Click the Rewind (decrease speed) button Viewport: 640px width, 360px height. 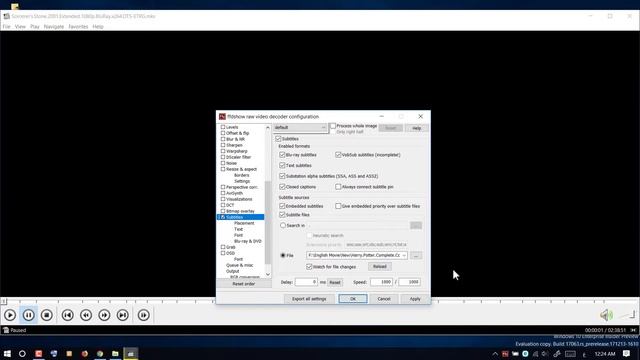click(86, 315)
